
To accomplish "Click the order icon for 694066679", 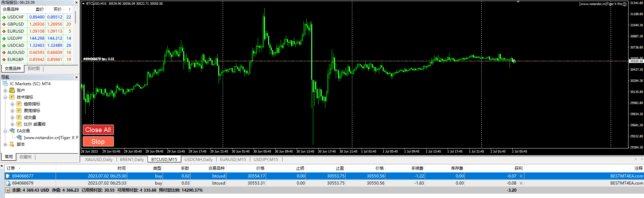I will click(8, 183).
